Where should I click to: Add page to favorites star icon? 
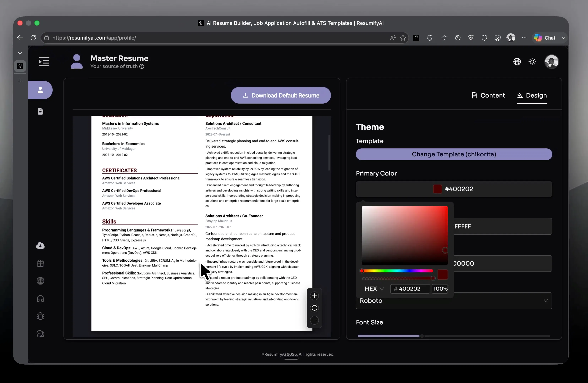(403, 38)
